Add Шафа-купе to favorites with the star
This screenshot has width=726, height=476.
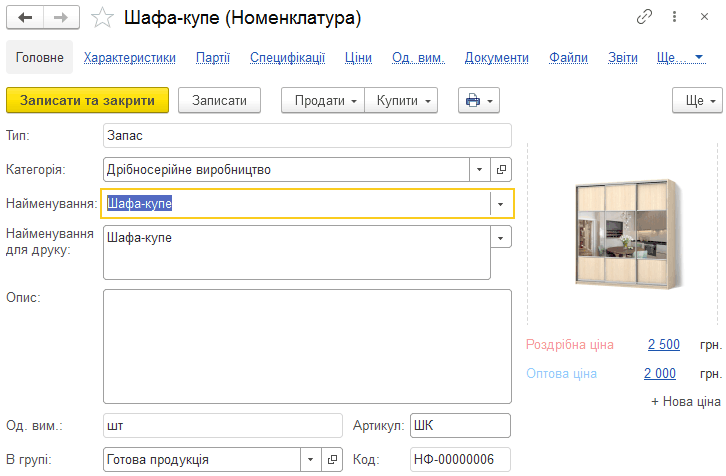[x=102, y=18]
